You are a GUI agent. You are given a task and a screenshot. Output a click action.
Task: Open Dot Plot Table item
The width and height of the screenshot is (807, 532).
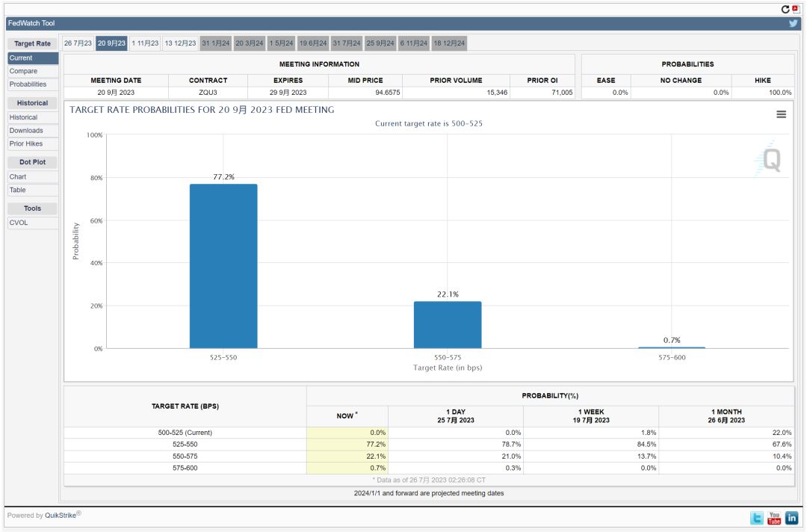(x=32, y=191)
